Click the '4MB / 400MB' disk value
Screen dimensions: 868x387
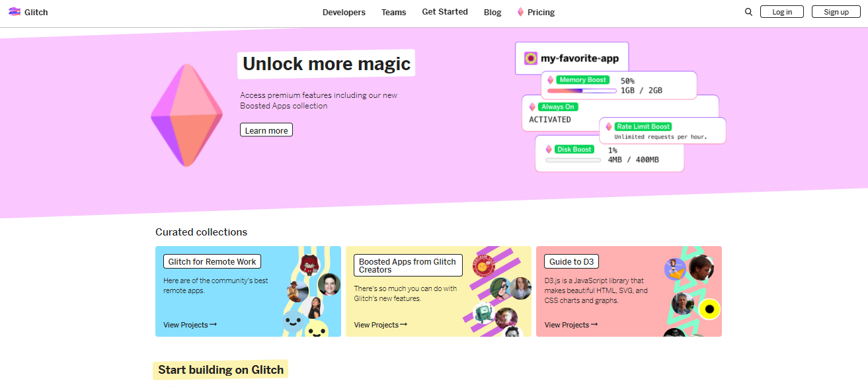(633, 160)
